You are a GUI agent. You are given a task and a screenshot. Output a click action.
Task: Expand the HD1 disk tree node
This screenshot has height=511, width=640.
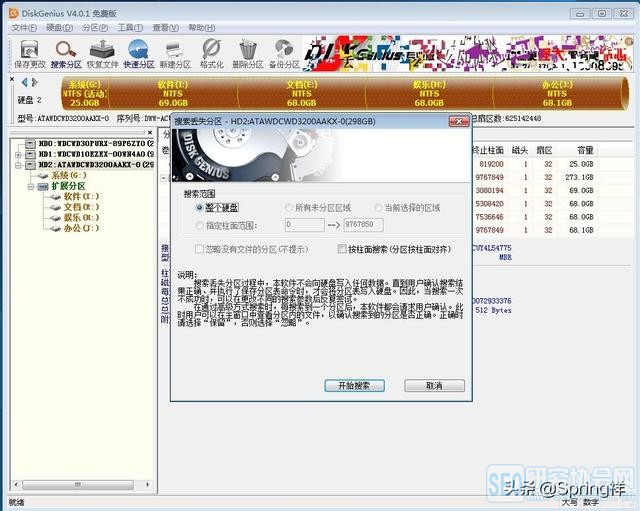coord(18,155)
